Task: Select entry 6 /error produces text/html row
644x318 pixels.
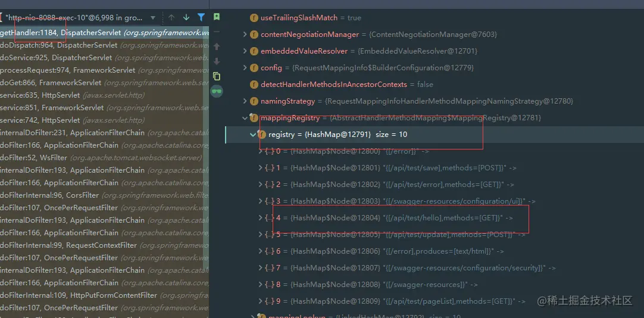Action: 434,251
